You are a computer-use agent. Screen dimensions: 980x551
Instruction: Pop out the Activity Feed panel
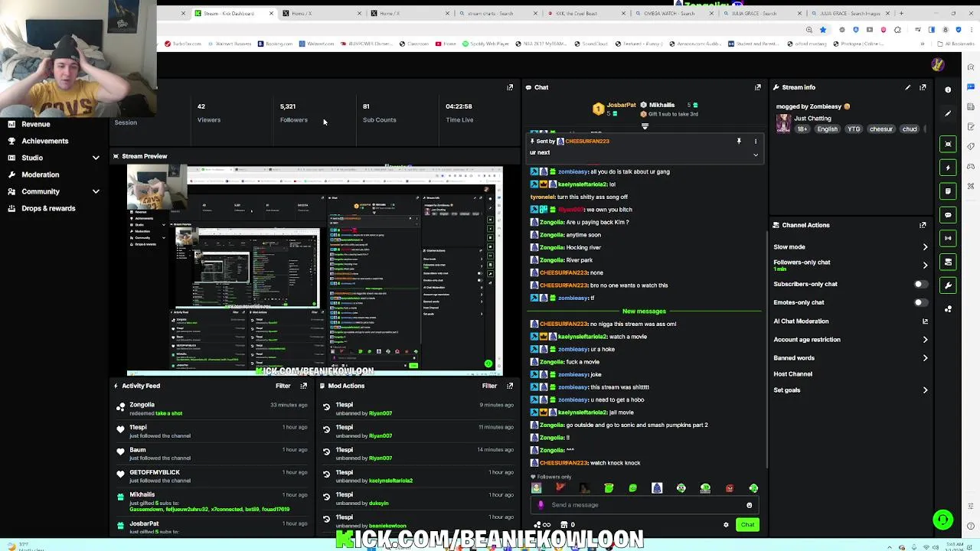(304, 386)
